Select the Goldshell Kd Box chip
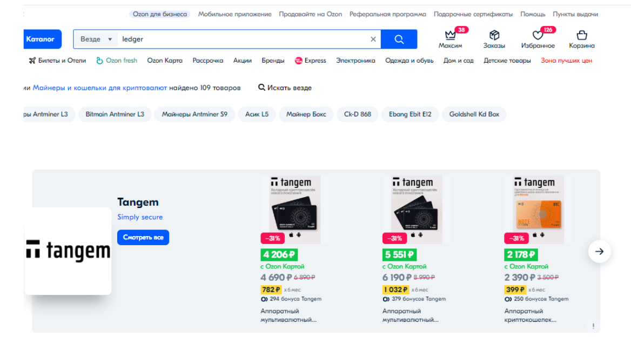Viewport: 631px width, 364px height. point(474,114)
